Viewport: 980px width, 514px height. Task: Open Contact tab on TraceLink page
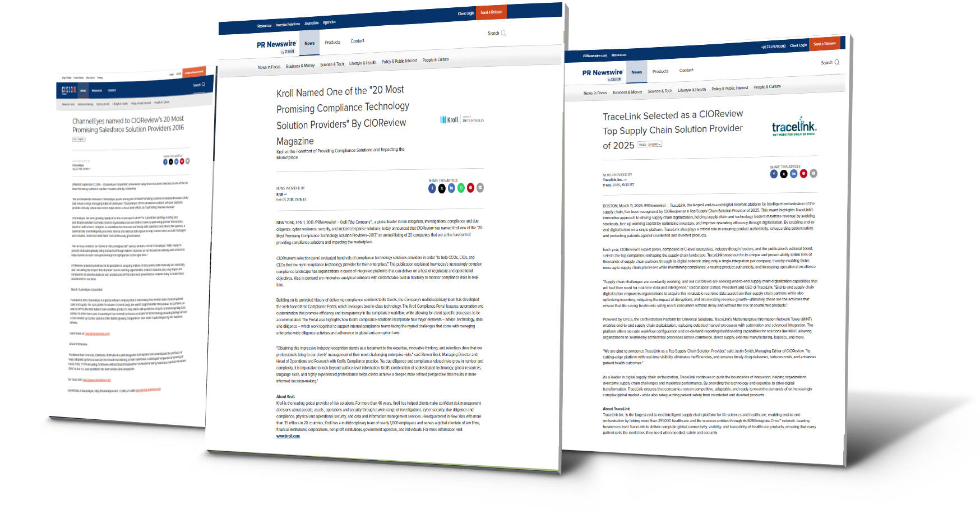click(x=686, y=70)
